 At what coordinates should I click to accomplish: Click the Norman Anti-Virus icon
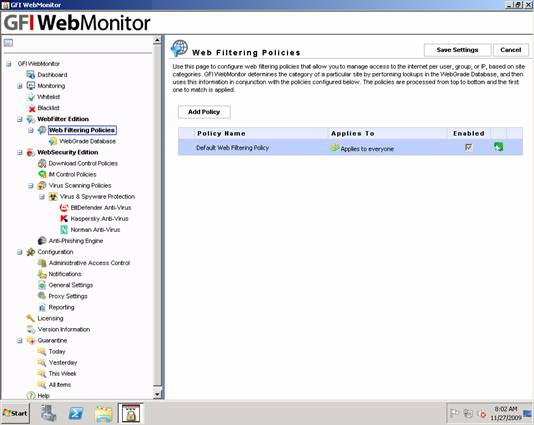point(64,230)
